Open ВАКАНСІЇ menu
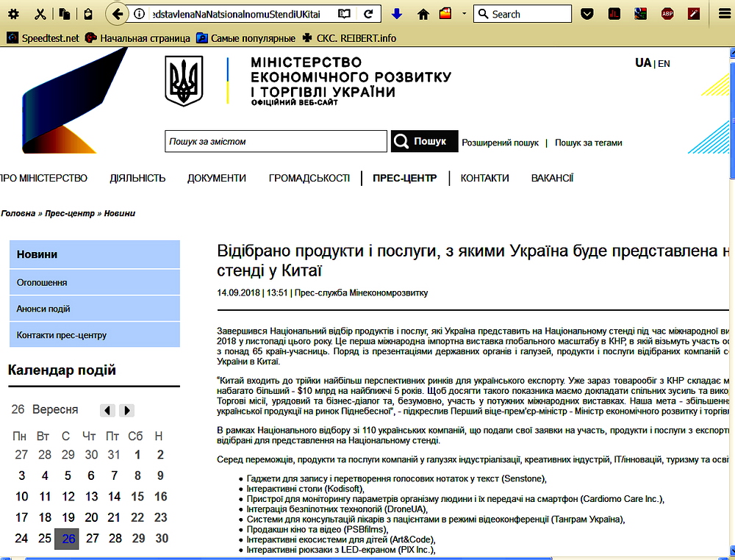This screenshot has height=560, width=735. pos(552,178)
